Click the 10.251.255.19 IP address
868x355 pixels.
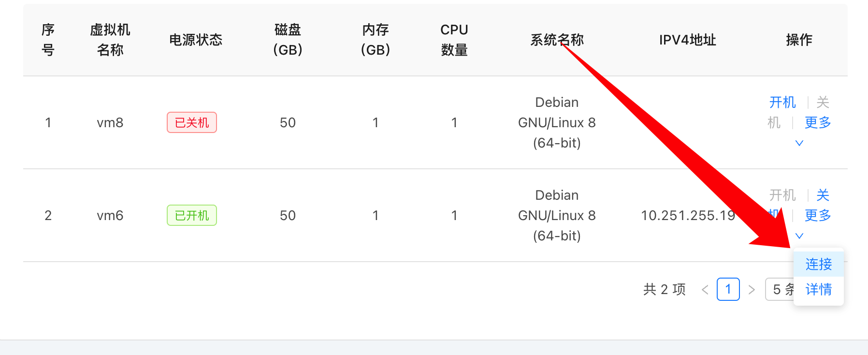click(688, 216)
